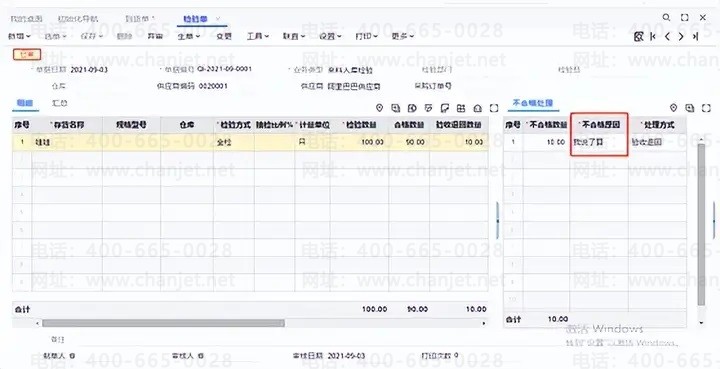Viewport: 720px width, 369px height.
Task: Select the 不合格处理 tab
Action: pyautogui.click(x=533, y=103)
